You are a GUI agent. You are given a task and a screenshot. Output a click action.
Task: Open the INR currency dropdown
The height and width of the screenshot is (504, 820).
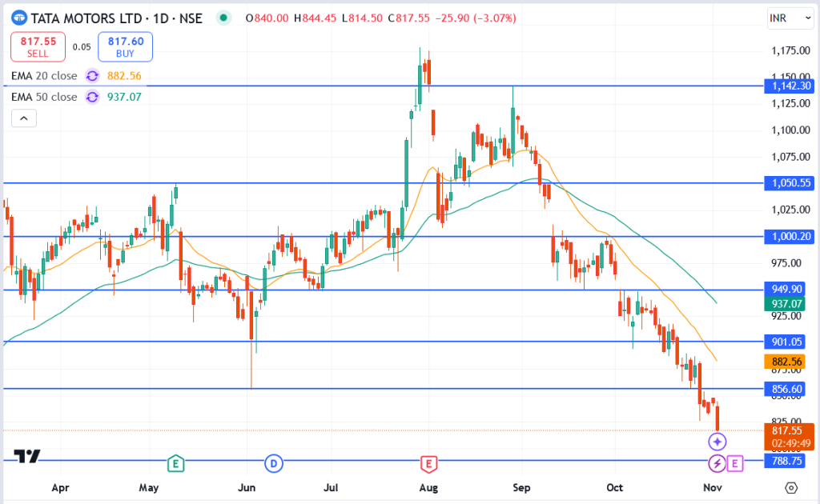(790, 18)
